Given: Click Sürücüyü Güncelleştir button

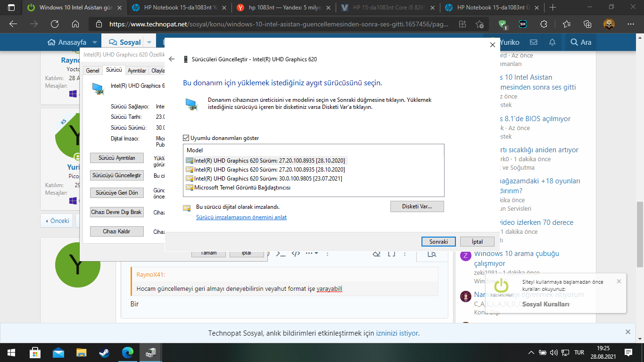Looking at the screenshot, I should point(117,175).
